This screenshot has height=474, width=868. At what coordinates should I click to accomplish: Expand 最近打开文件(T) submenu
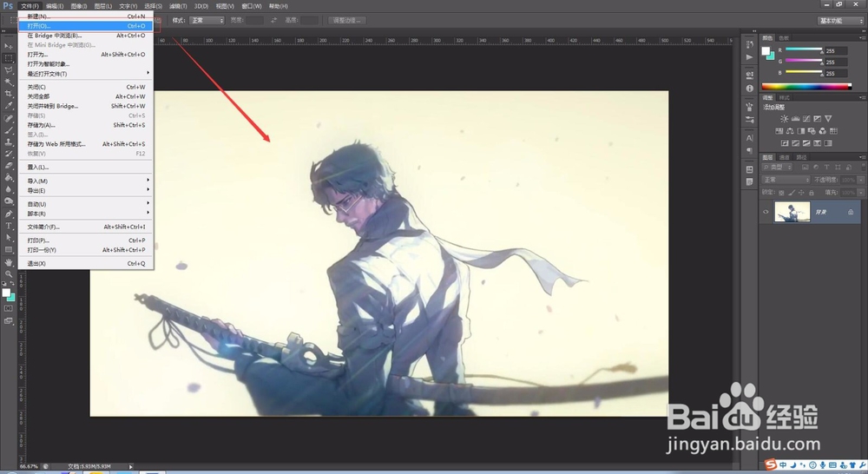[x=88, y=74]
